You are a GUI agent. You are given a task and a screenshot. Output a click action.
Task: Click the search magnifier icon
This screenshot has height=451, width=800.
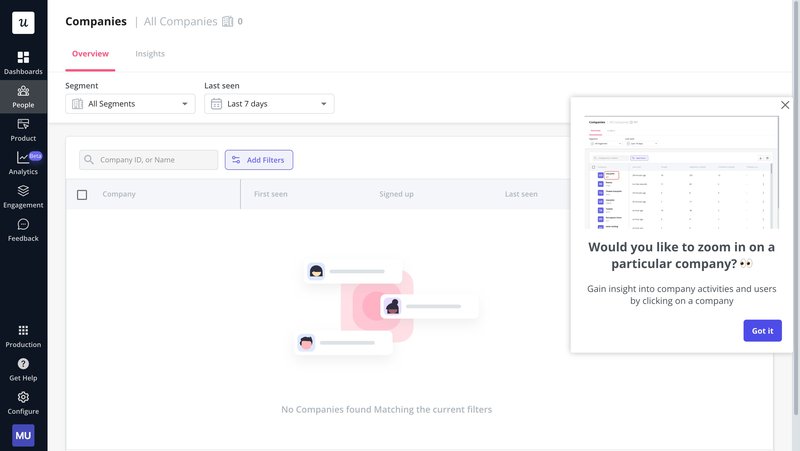click(x=89, y=160)
